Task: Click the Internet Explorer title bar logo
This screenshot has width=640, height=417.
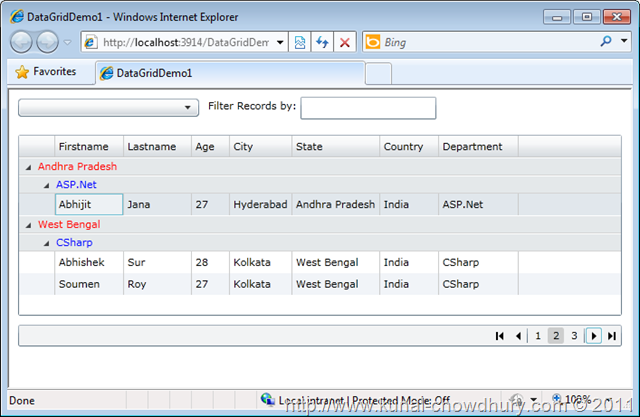Action: (17, 17)
